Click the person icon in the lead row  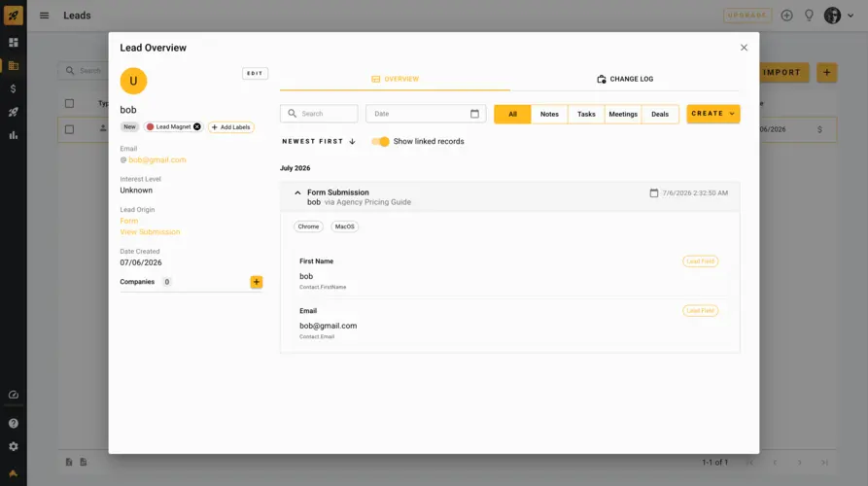(103, 128)
